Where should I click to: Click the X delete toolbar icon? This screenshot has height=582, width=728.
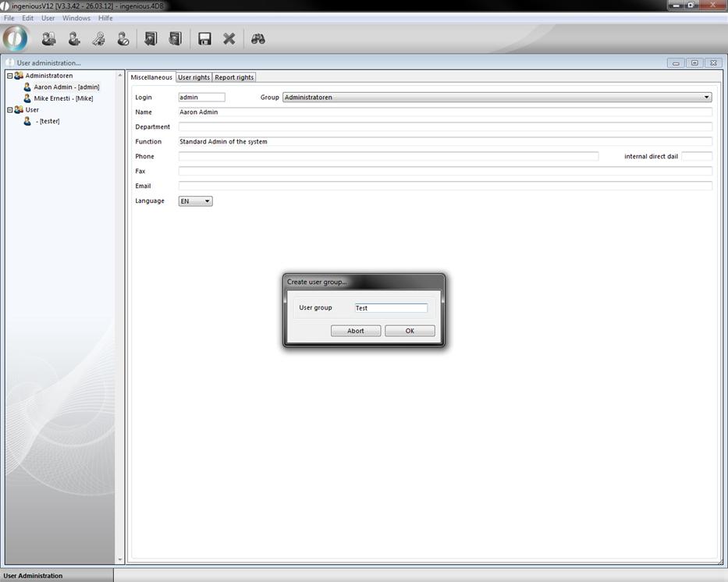pyautogui.click(x=229, y=38)
